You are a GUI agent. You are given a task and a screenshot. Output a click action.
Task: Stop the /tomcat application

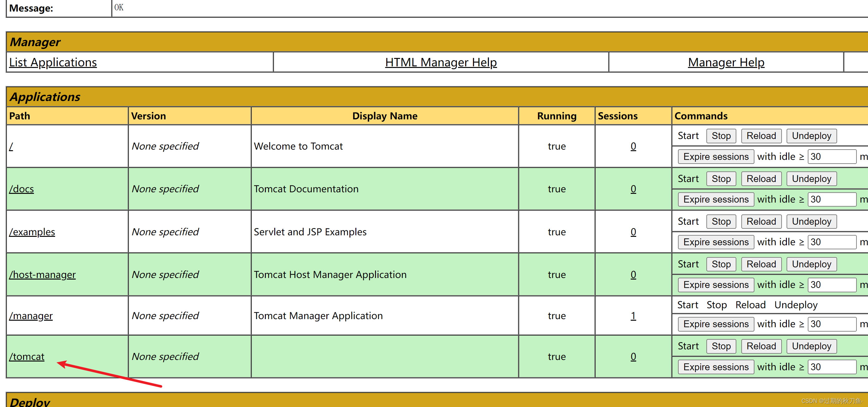tap(721, 347)
